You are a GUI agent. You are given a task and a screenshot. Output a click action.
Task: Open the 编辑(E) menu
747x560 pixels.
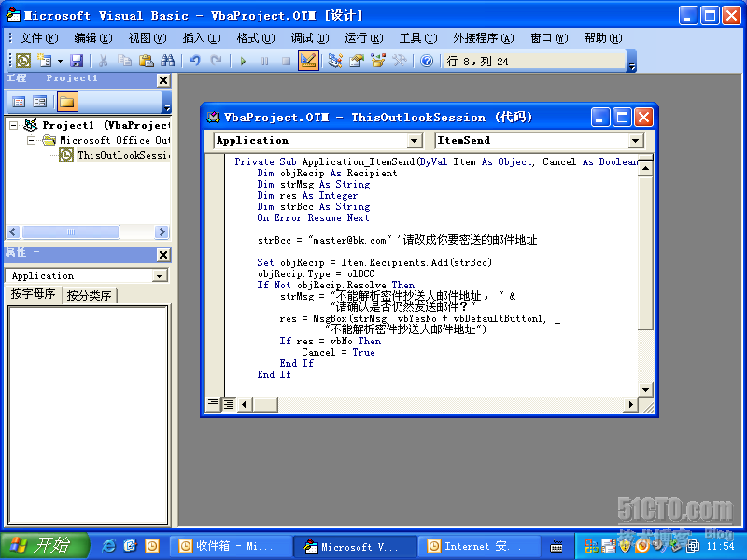click(92, 38)
